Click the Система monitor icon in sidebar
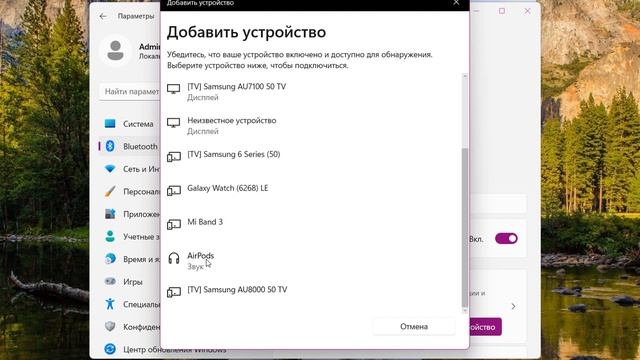The image size is (640, 360). click(x=110, y=124)
